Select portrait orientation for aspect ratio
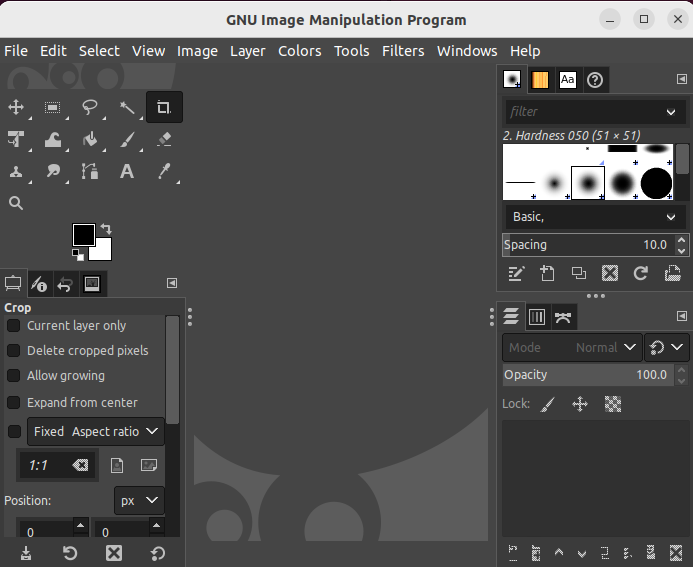Screen dimensions: 693x567 (x=117, y=465)
